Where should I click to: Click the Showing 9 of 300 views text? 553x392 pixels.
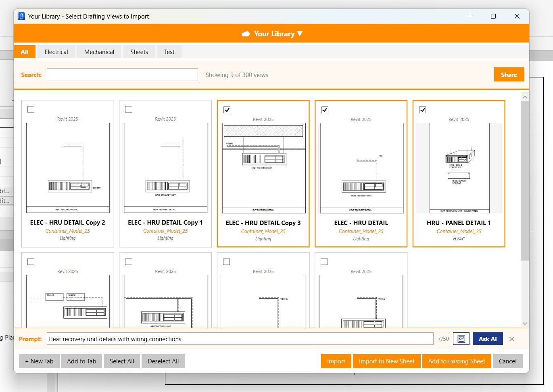[x=237, y=75]
